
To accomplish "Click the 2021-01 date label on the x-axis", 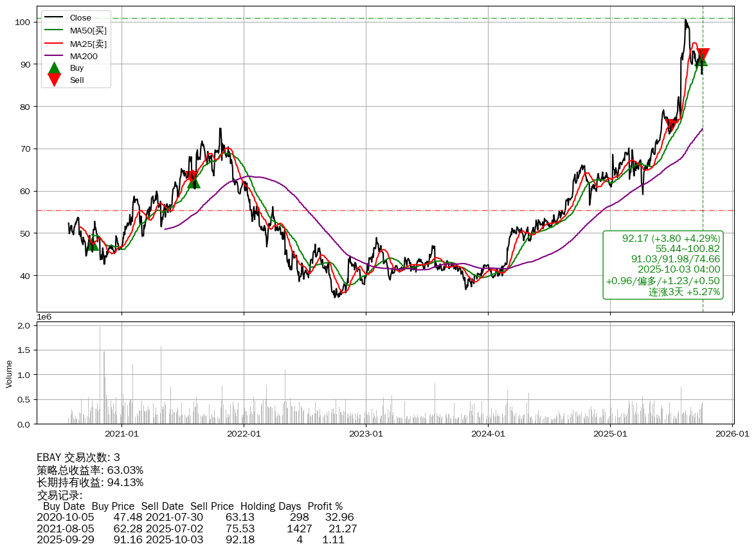I will click(122, 434).
